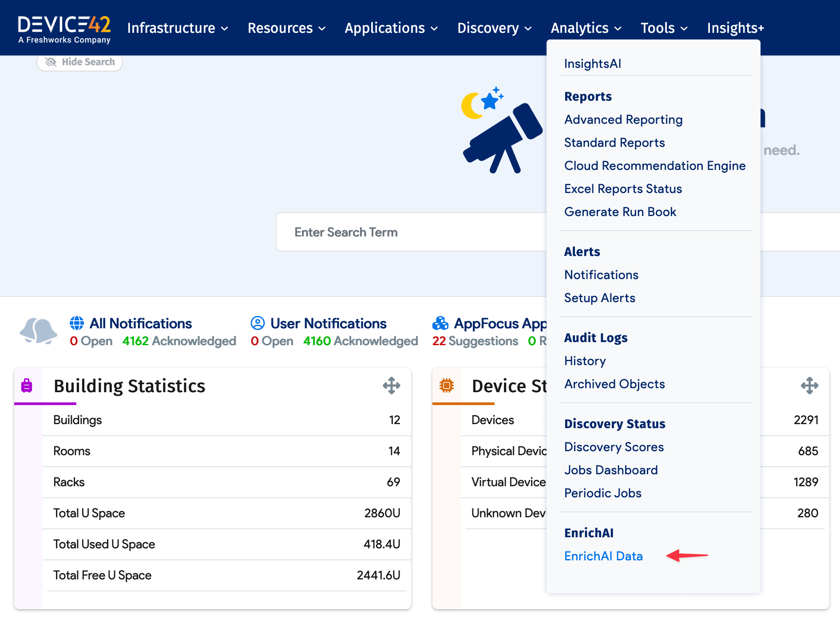Click the move handle on Building Statistics

(391, 386)
